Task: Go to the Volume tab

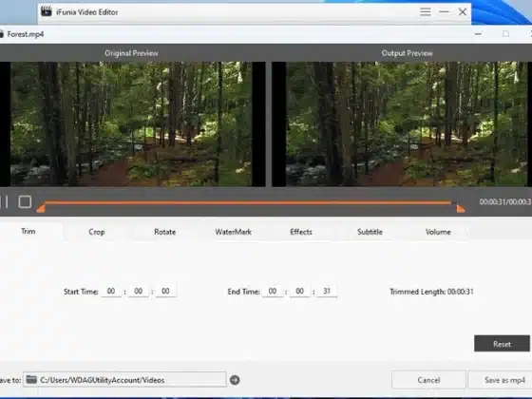Action: coord(438,232)
